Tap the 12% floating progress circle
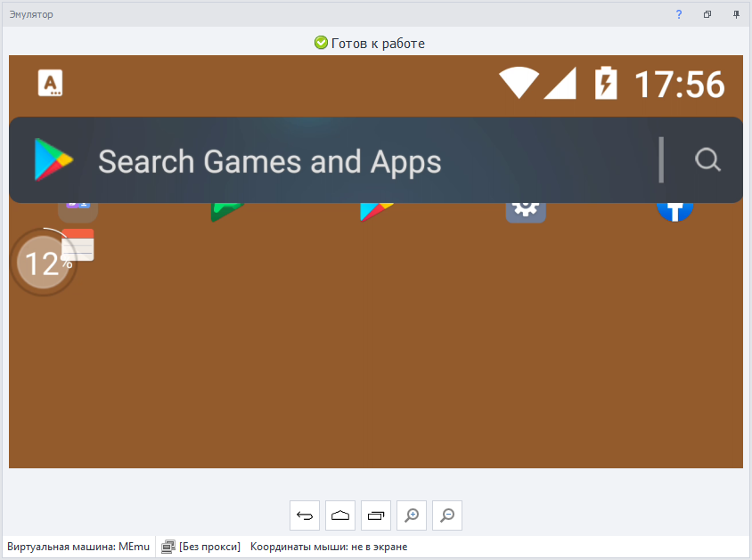The height and width of the screenshot is (560, 752). coord(41,264)
